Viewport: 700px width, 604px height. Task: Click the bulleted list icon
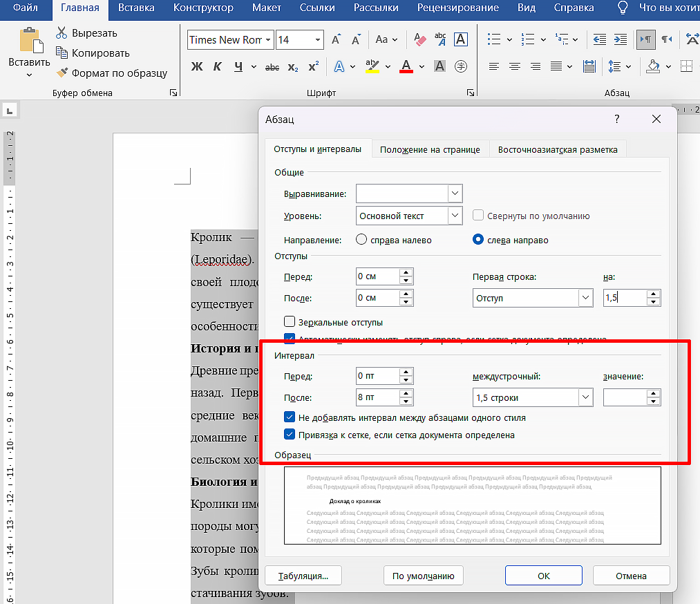494,39
